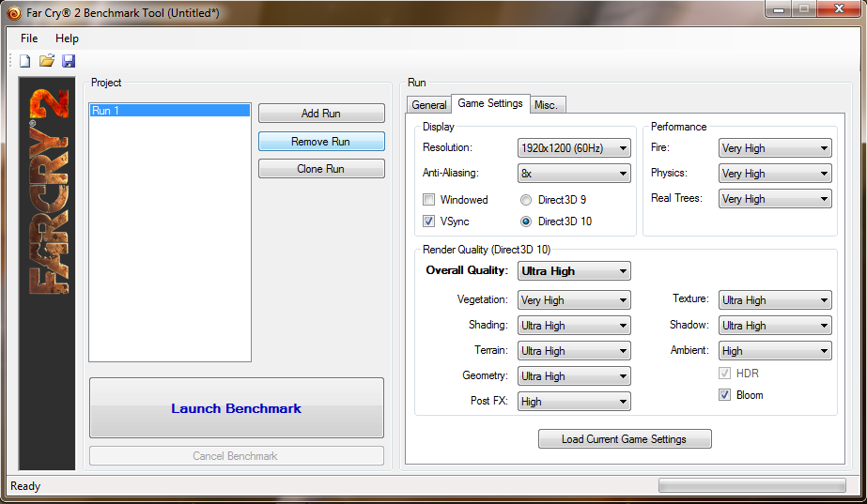Uncheck the Bloom checkbox
The height and width of the screenshot is (504, 867).
tap(724, 394)
